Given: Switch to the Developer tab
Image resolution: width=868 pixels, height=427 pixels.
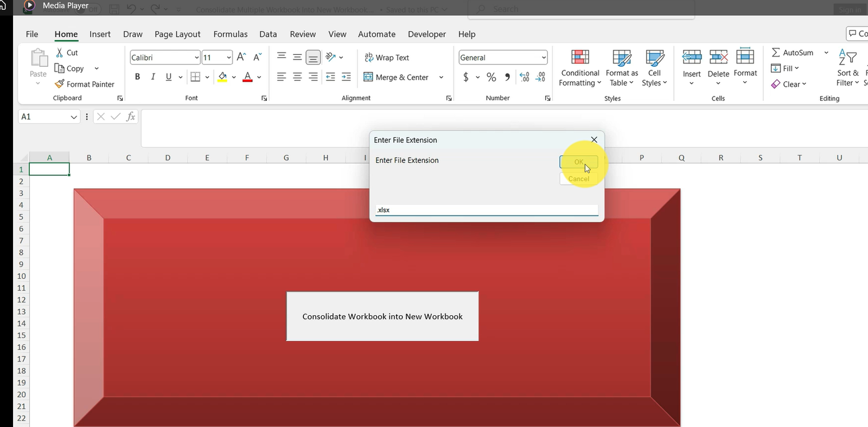Looking at the screenshot, I should (426, 34).
